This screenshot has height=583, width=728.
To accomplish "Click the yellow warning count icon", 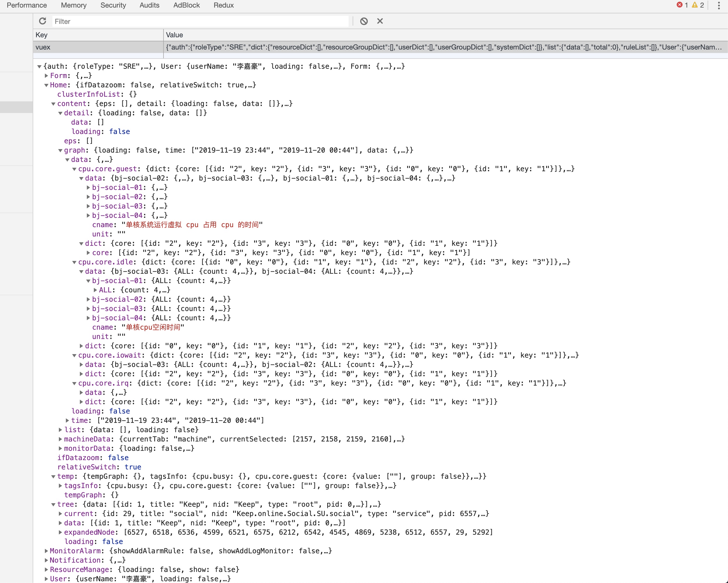I will point(694,5).
